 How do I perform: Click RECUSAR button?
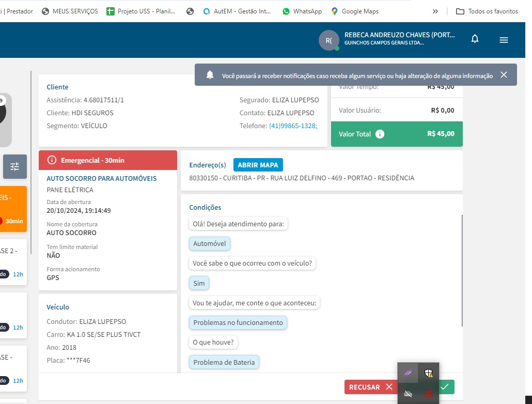(371, 387)
